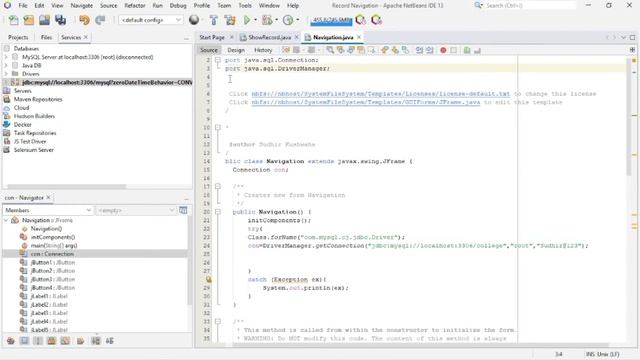Image resolution: width=640 pixels, height=360 pixels.
Task: Toggle the Show Static Members filter in Navigator
Action: pos(38,341)
